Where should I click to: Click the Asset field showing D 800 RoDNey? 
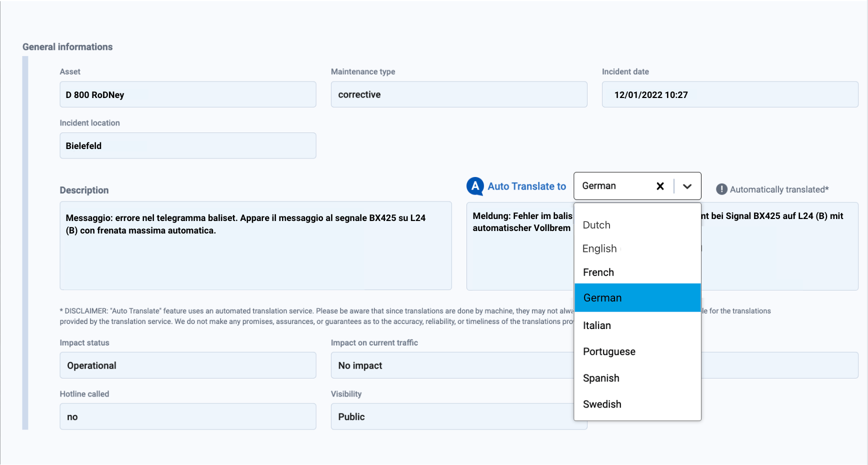(187, 94)
